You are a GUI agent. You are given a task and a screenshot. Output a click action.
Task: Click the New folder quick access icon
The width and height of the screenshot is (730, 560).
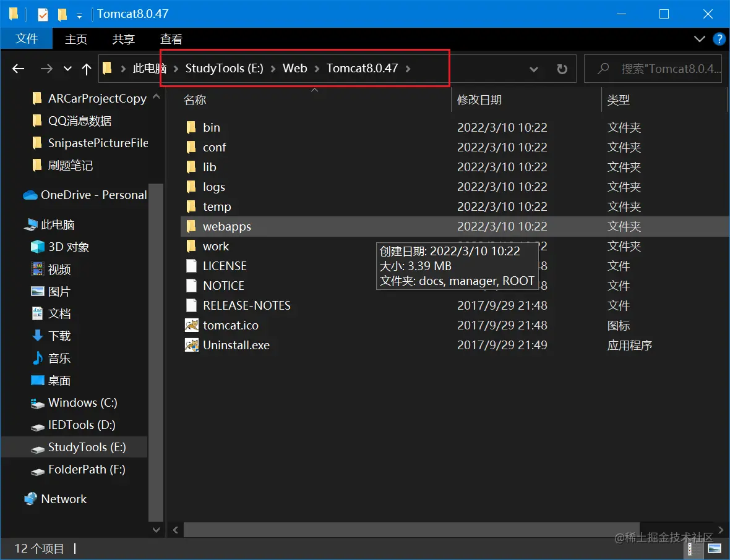62,14
